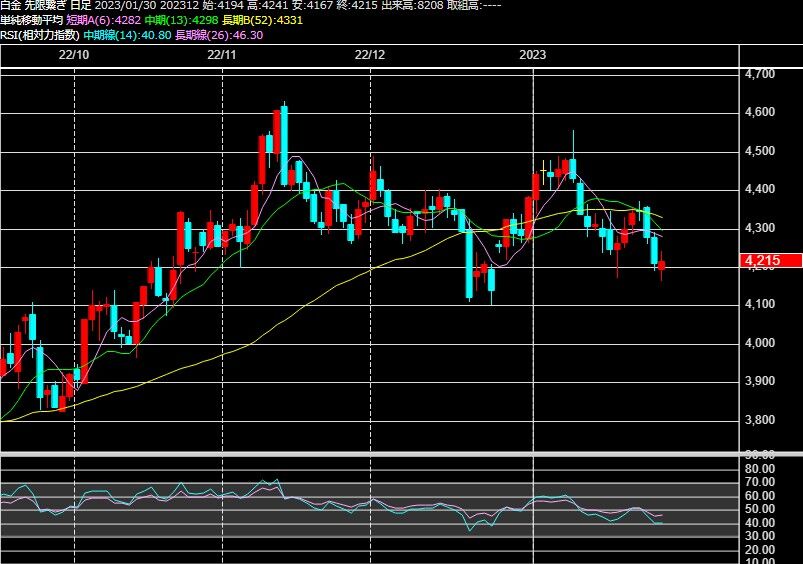Click the volume value 出来高:8208

[x=412, y=6]
